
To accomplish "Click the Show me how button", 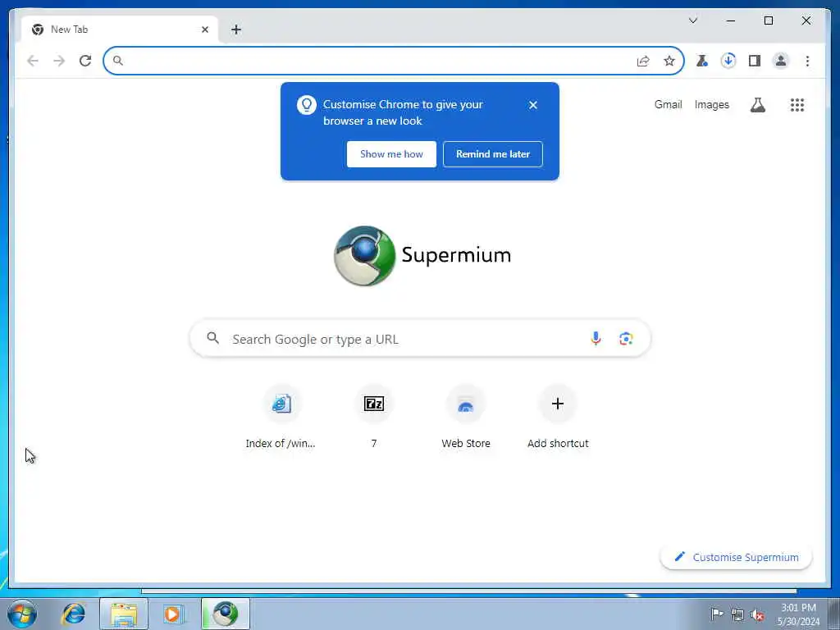I will (391, 154).
